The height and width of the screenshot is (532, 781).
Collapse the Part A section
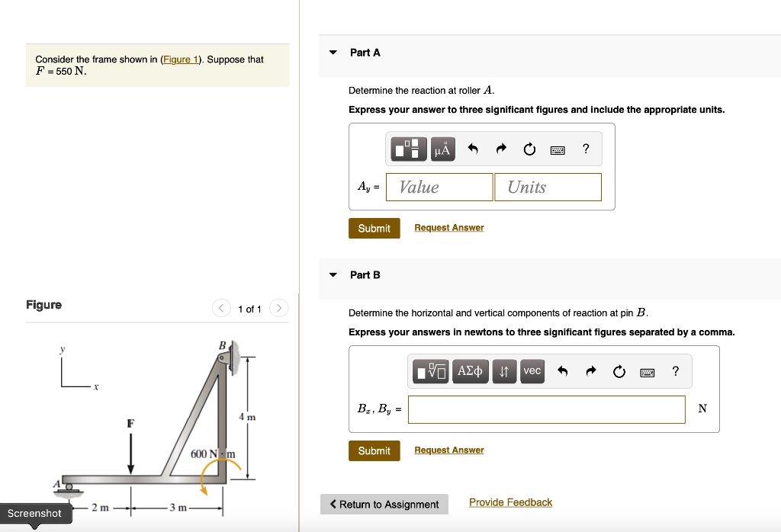pos(332,52)
